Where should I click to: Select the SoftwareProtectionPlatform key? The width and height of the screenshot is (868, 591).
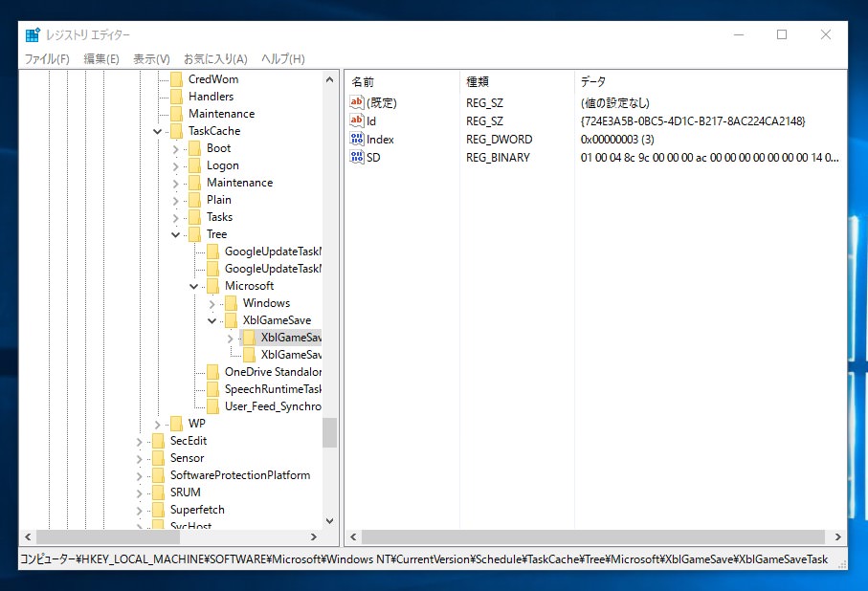(240, 475)
